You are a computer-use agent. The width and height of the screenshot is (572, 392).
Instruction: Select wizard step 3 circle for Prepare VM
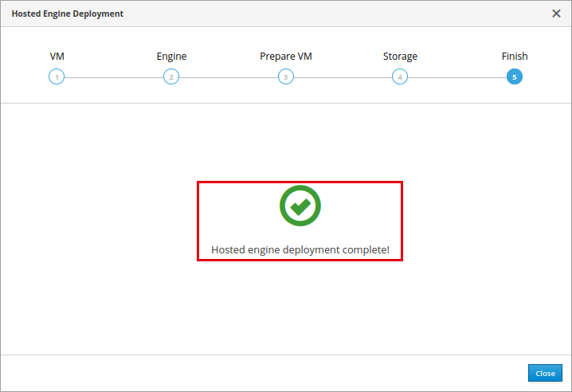point(286,76)
